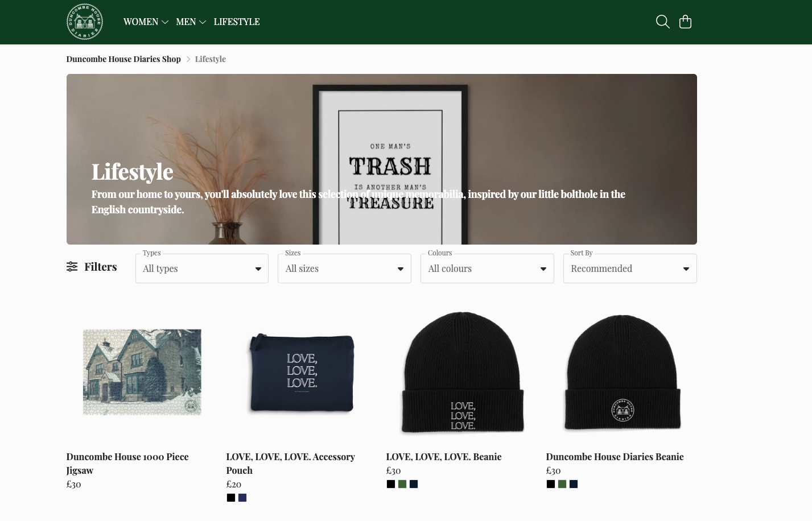Open the Duncombe House Diaries Beanie image
Viewport: 812px width, 521px height.
point(622,373)
